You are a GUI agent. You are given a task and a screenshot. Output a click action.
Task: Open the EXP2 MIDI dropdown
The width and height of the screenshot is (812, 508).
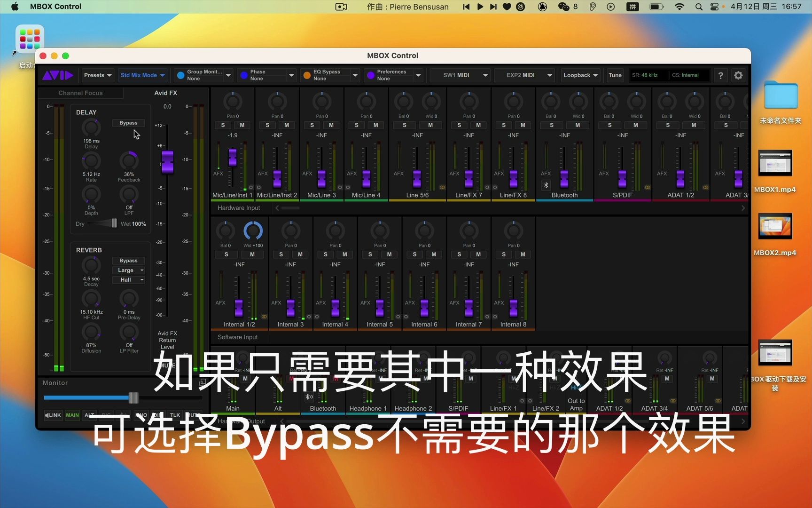point(524,75)
